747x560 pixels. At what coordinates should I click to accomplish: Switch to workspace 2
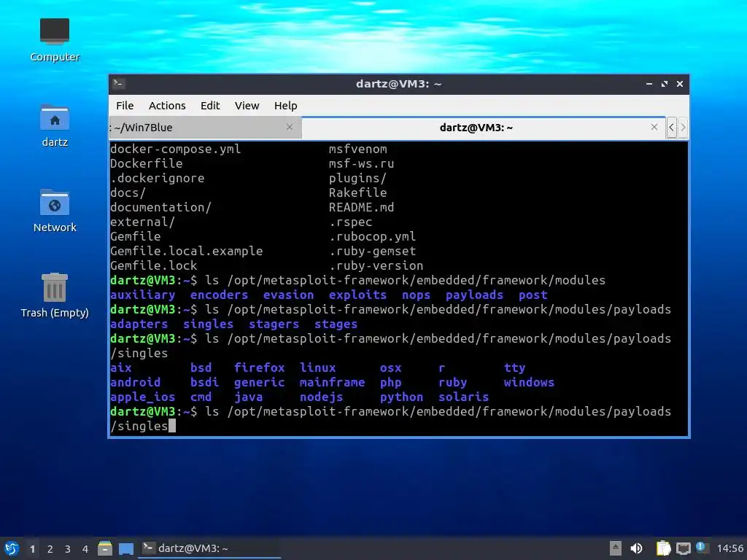tap(50, 549)
